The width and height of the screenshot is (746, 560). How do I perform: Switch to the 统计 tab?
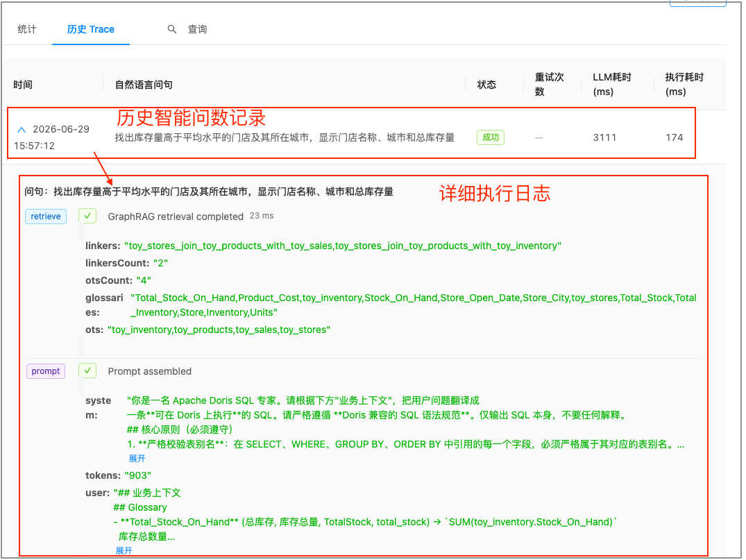[26, 30]
